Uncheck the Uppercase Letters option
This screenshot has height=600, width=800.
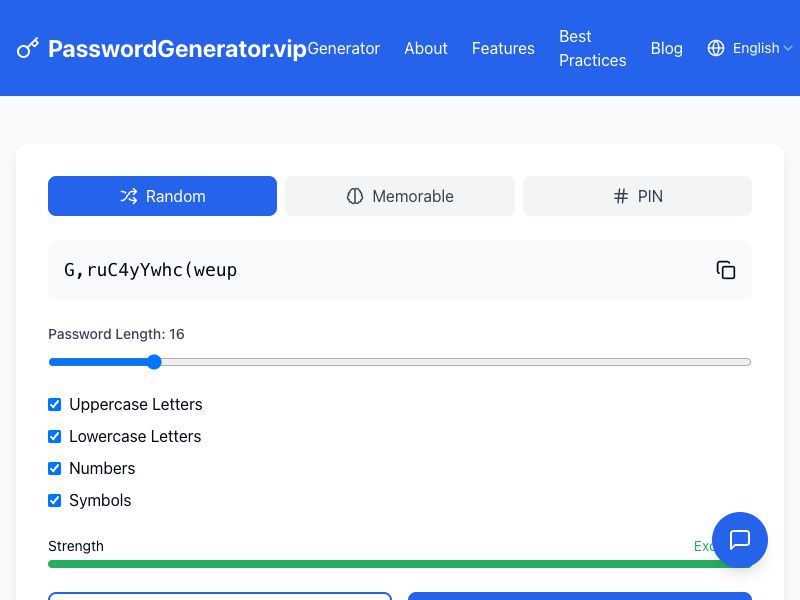54,404
